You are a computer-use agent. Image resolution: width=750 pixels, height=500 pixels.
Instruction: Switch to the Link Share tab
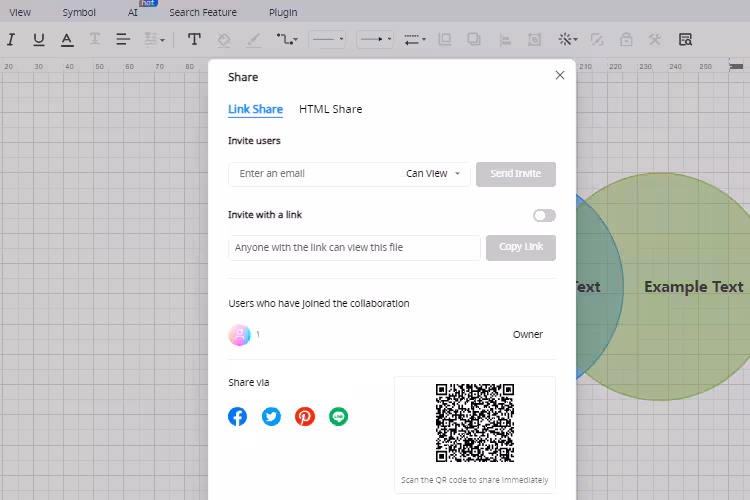click(x=255, y=109)
